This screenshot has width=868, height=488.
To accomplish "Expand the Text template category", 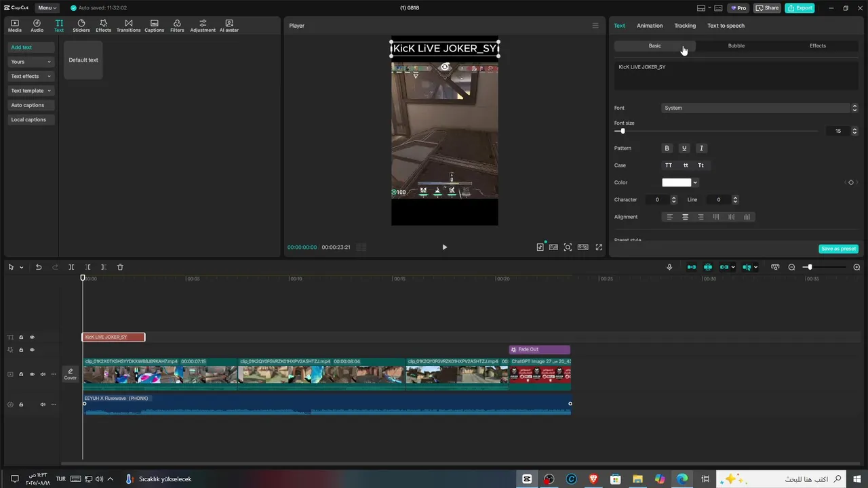I will [x=31, y=91].
